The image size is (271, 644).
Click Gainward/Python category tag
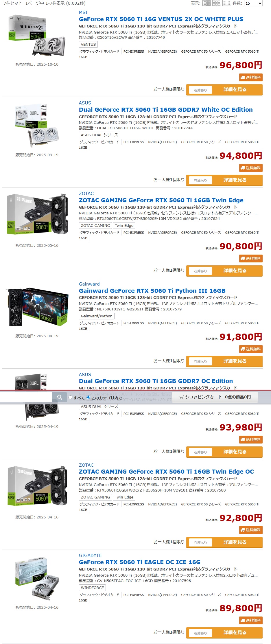tap(97, 316)
